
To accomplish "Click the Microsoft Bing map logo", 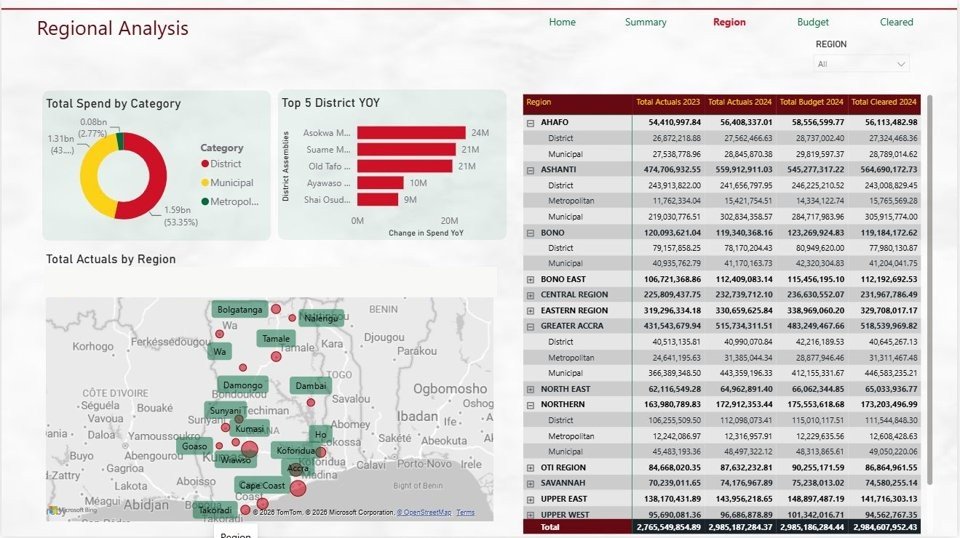I will (x=73, y=510).
